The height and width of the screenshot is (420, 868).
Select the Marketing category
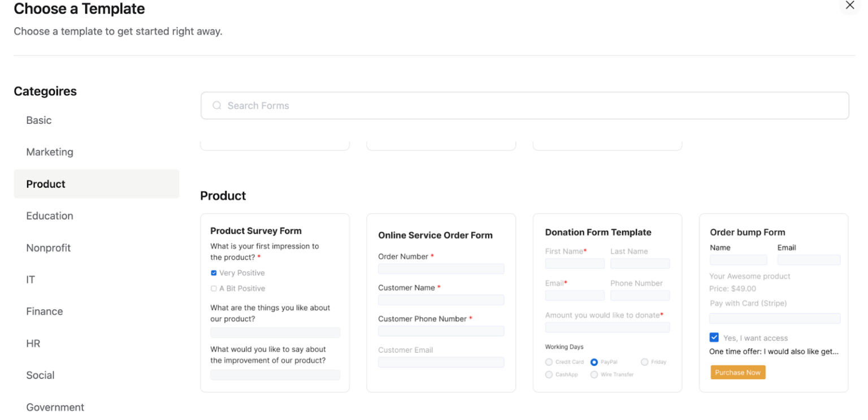coord(96,152)
